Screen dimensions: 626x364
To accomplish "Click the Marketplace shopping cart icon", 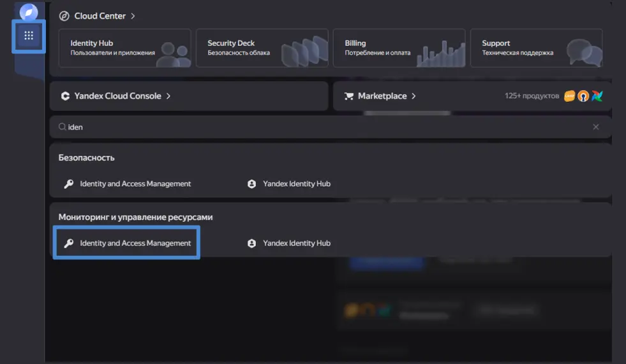I will (349, 96).
